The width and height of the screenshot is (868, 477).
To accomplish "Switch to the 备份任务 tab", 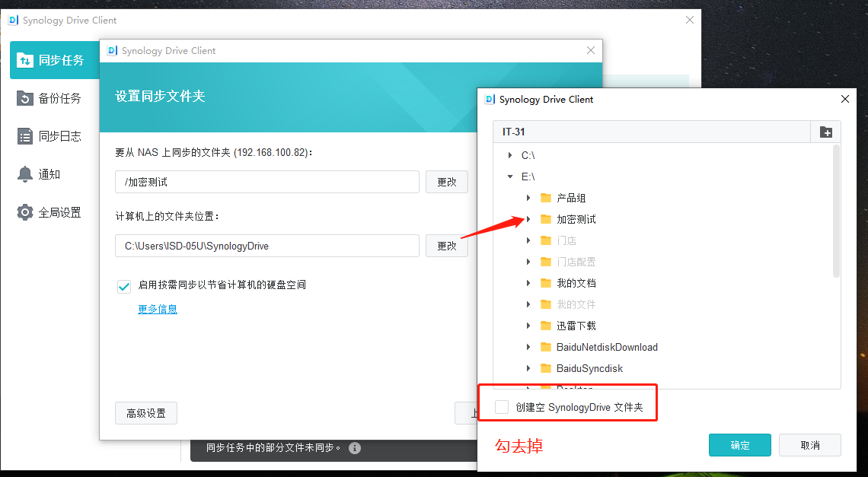I will (x=55, y=98).
